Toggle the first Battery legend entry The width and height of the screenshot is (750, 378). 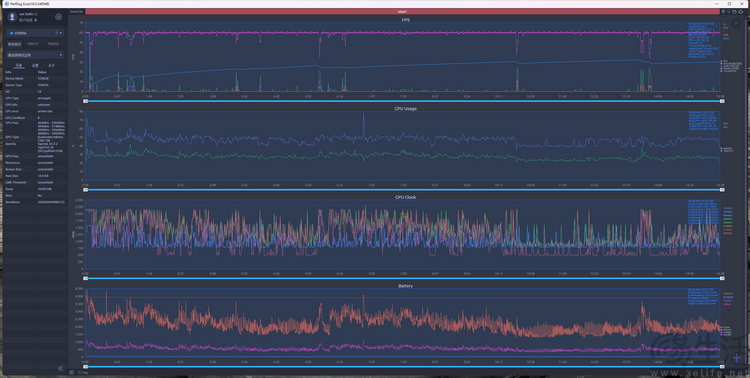tap(726, 327)
